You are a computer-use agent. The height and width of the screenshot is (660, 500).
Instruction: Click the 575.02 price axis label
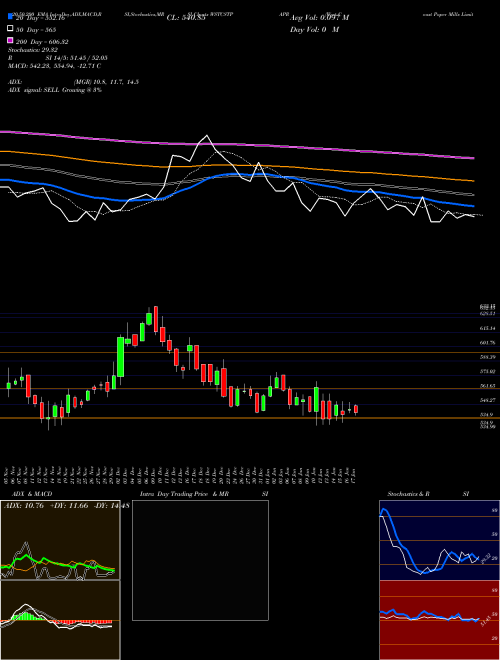487,372
